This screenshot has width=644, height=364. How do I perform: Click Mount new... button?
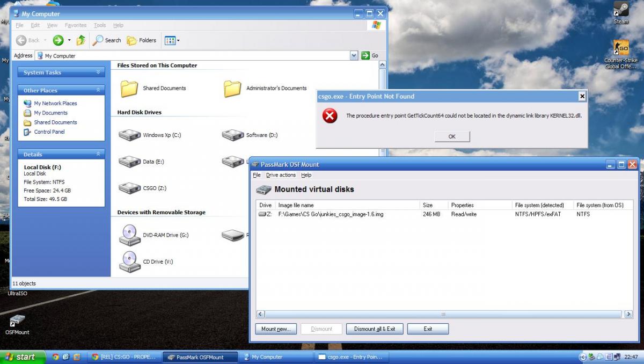pos(276,329)
